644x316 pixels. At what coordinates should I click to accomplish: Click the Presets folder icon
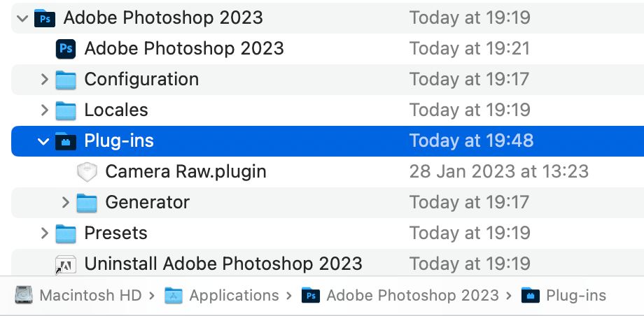tap(66, 233)
